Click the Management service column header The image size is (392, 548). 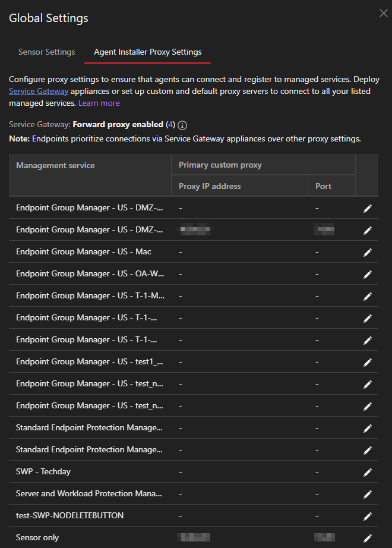tap(55, 165)
